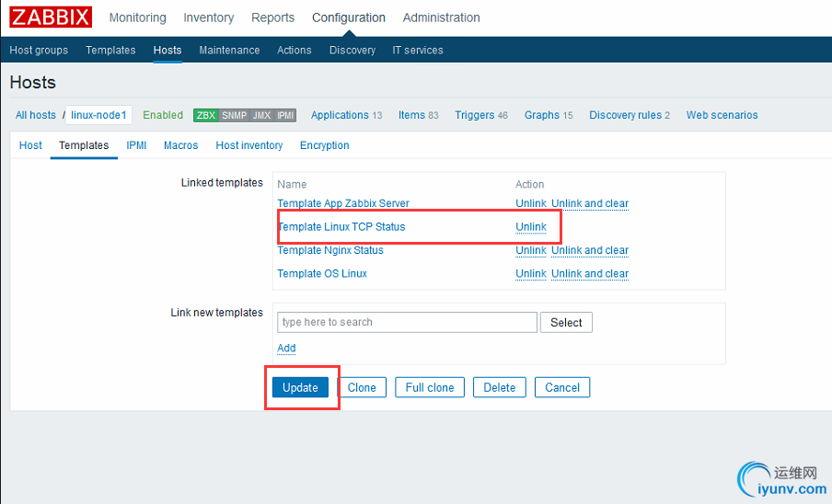Image resolution: width=832 pixels, height=504 pixels.
Task: Click the Enabled status link
Action: point(163,115)
